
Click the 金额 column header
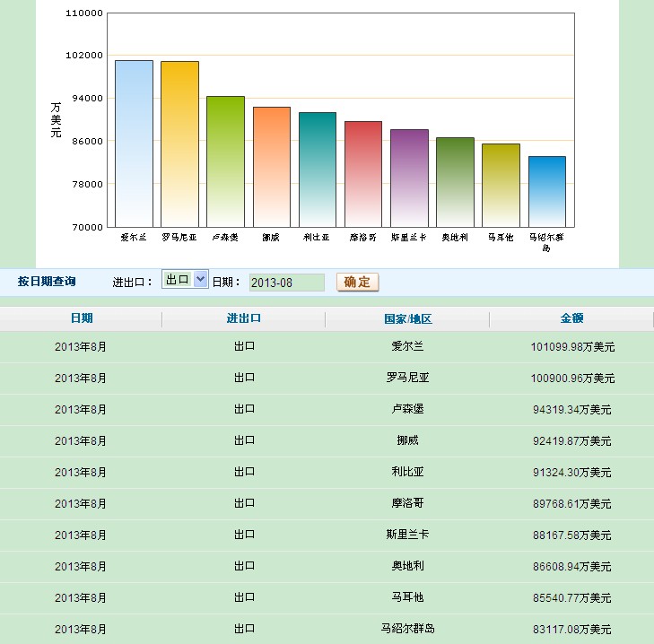pos(571,318)
